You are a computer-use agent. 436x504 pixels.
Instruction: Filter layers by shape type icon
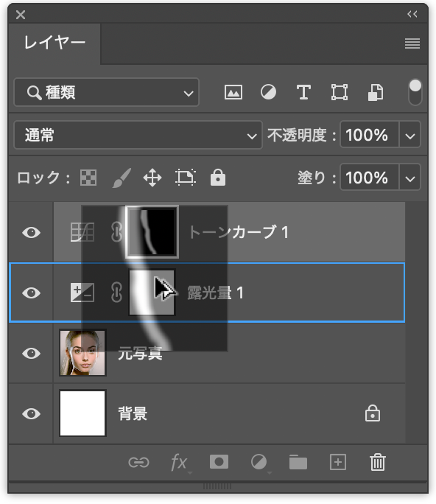click(x=340, y=93)
